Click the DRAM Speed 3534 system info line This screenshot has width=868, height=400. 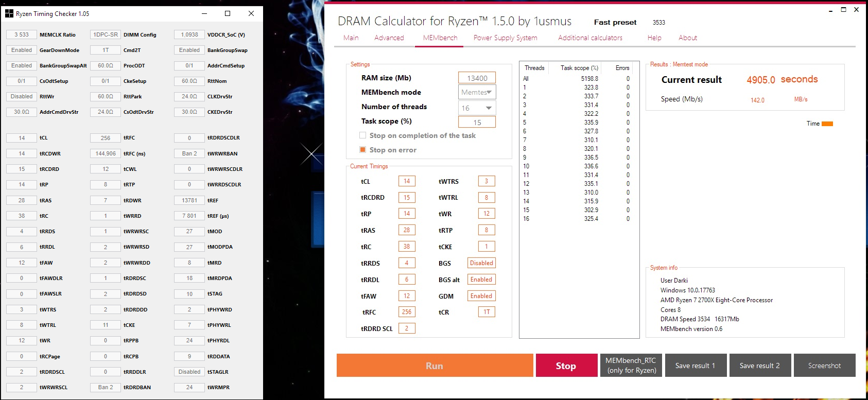tap(700, 319)
